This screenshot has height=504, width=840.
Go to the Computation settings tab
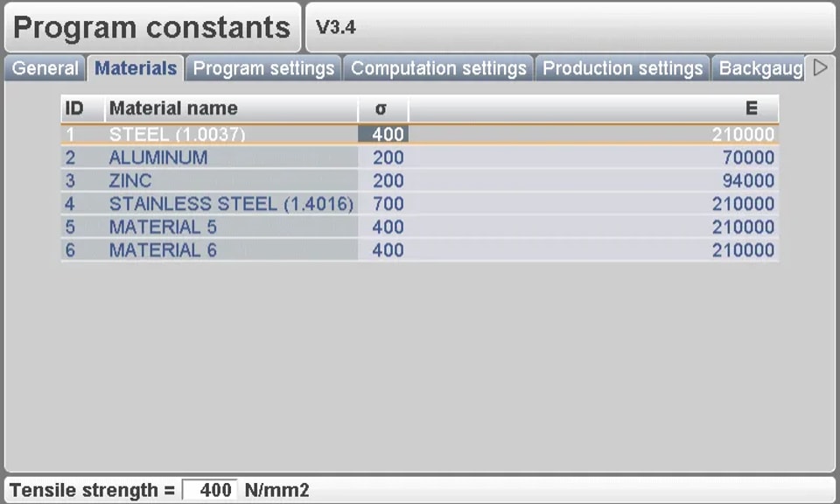coord(438,68)
